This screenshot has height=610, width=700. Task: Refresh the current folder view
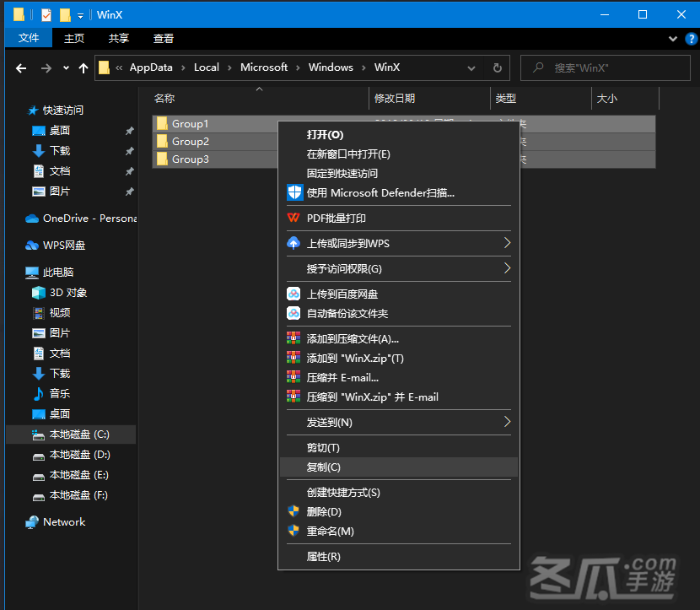[x=497, y=67]
